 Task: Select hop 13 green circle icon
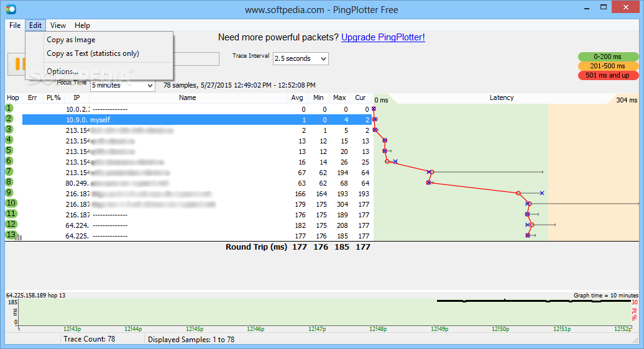pos(11,235)
